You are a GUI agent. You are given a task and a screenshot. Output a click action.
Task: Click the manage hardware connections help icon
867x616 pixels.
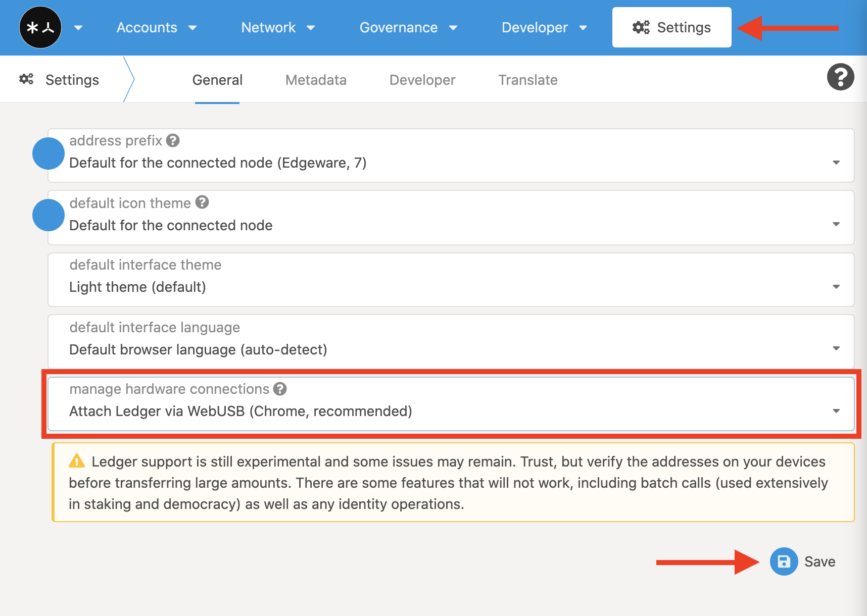(x=280, y=389)
